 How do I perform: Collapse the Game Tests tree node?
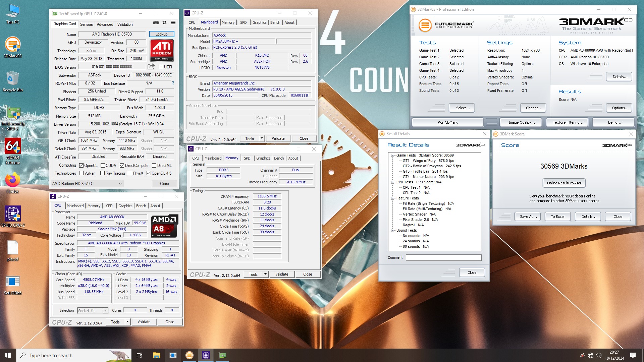[392, 155]
